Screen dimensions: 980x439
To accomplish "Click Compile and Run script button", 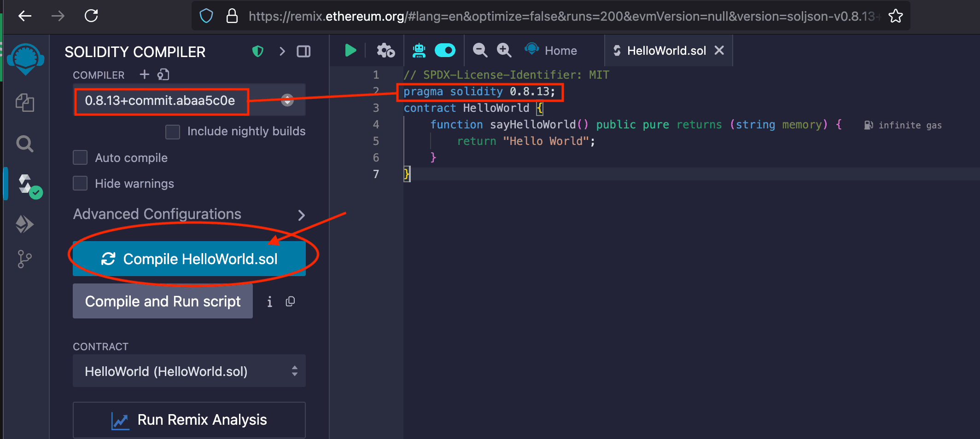I will pyautogui.click(x=163, y=301).
